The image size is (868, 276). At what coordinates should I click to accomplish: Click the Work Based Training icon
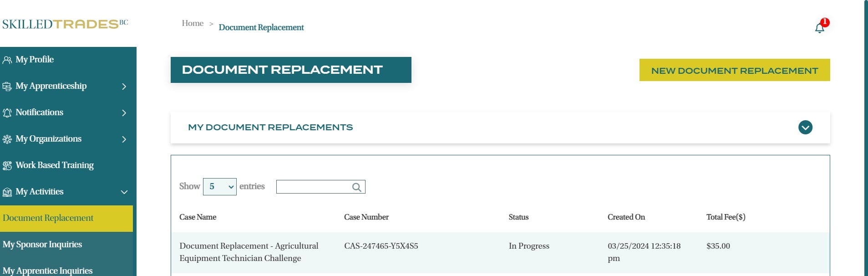coord(7,165)
